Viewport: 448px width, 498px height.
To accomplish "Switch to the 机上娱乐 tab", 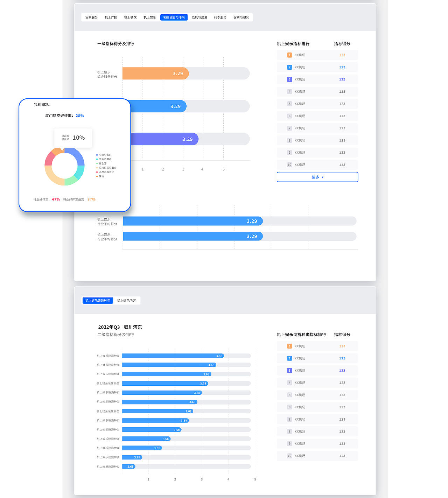I will click(150, 17).
